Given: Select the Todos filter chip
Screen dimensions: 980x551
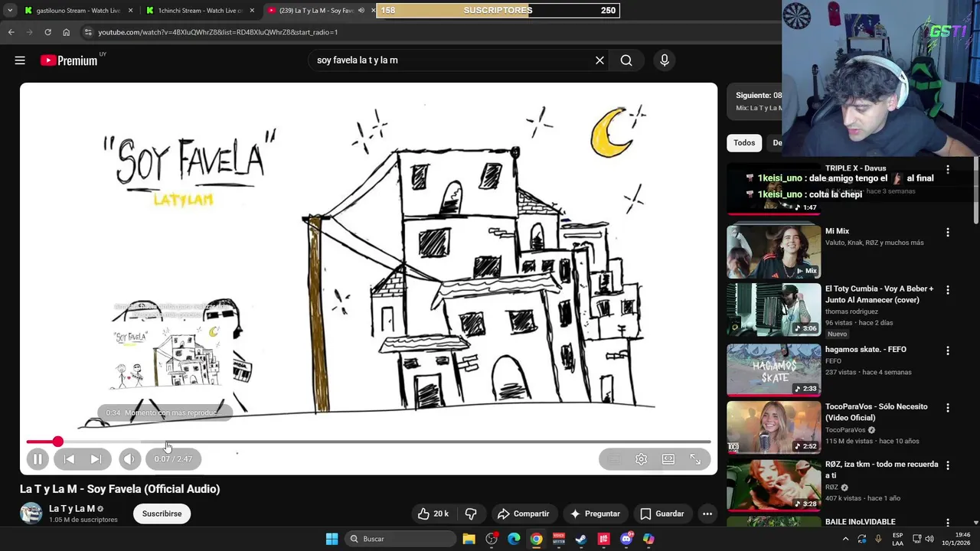Looking at the screenshot, I should click(744, 143).
